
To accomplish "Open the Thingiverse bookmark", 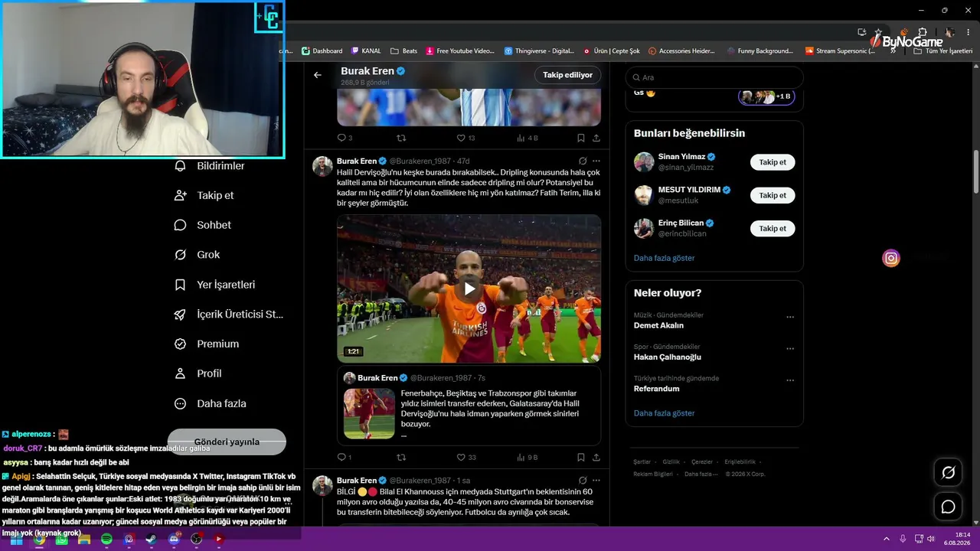I will (x=539, y=51).
